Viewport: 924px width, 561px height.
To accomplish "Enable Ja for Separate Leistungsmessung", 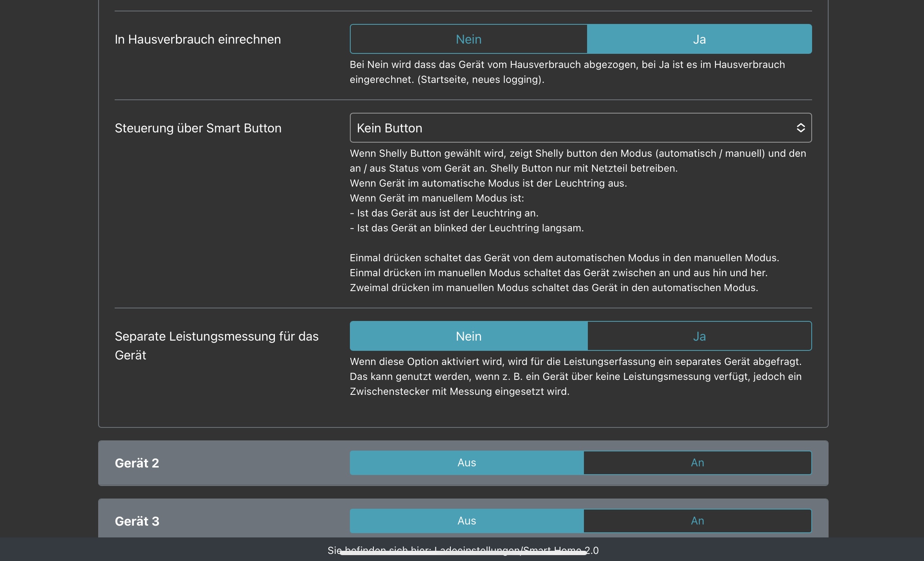I will 699,336.
